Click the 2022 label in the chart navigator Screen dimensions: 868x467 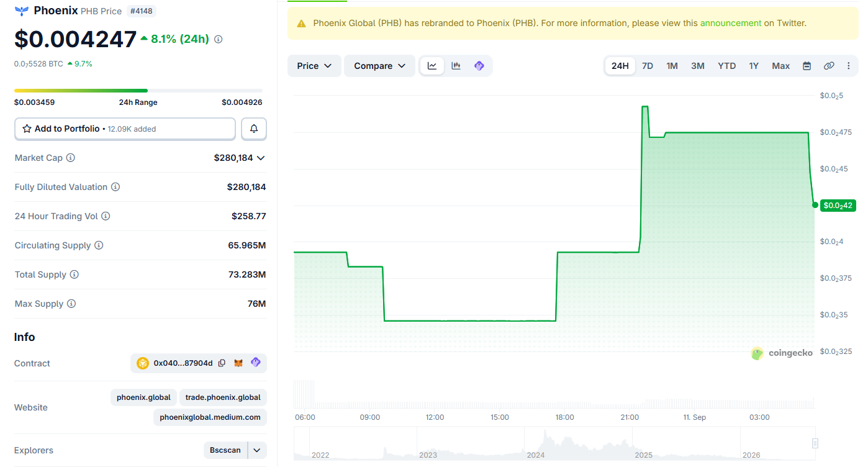click(x=320, y=455)
